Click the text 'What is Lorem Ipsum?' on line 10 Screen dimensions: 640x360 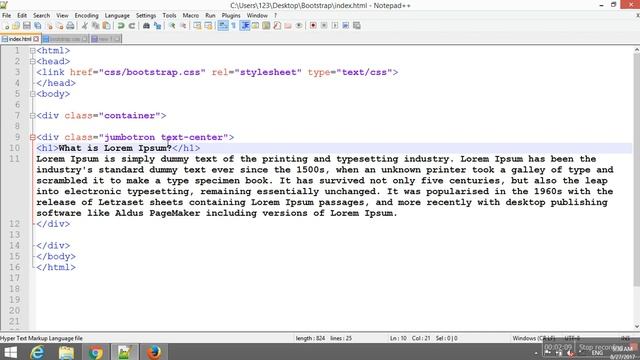[115, 148]
